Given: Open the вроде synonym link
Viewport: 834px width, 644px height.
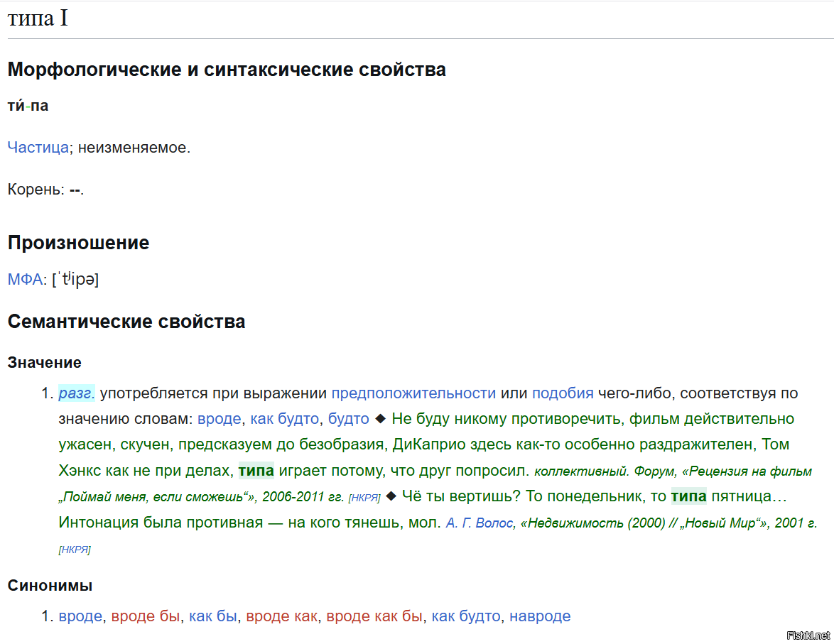Looking at the screenshot, I should tap(80, 616).
